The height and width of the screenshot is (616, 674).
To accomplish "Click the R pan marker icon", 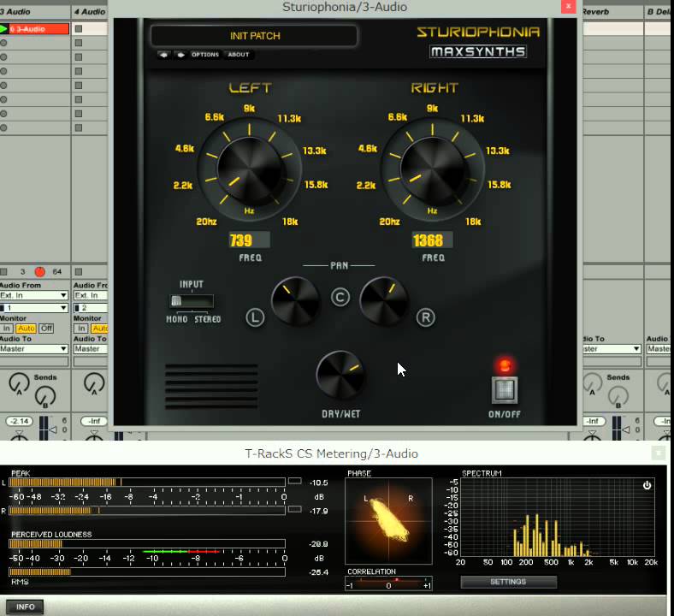I will (426, 317).
